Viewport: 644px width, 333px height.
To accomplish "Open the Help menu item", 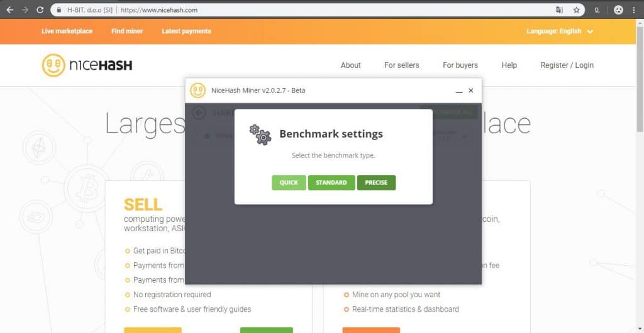I will (x=509, y=65).
